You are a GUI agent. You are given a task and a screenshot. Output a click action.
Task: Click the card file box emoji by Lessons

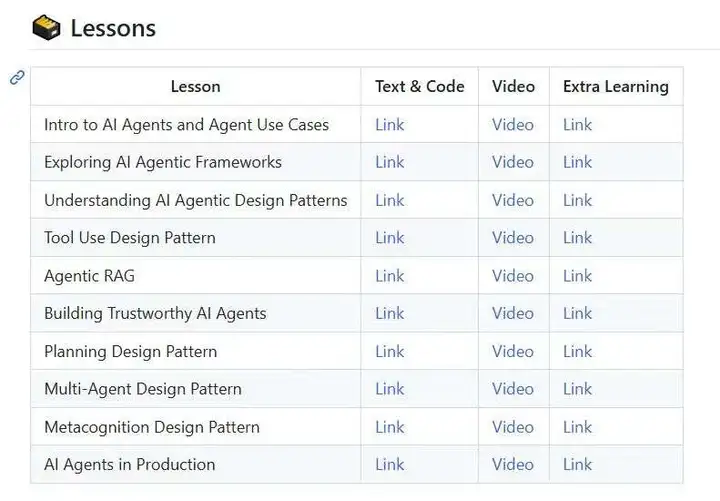point(46,28)
